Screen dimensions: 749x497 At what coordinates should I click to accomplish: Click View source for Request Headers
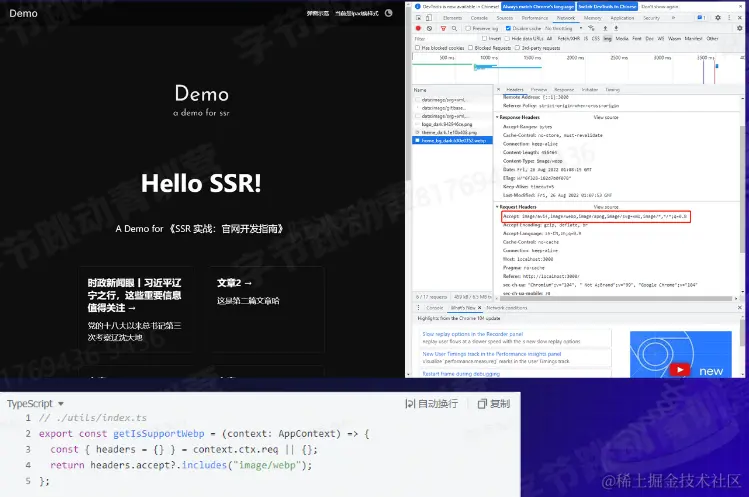[606, 207]
